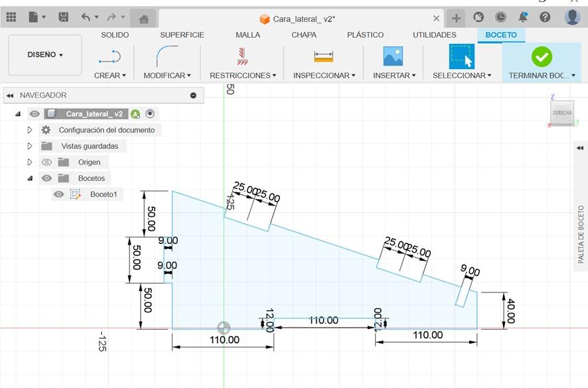The width and height of the screenshot is (588, 388).
Task: Select Boceto1 in the browser tree
Action: coord(104,194)
